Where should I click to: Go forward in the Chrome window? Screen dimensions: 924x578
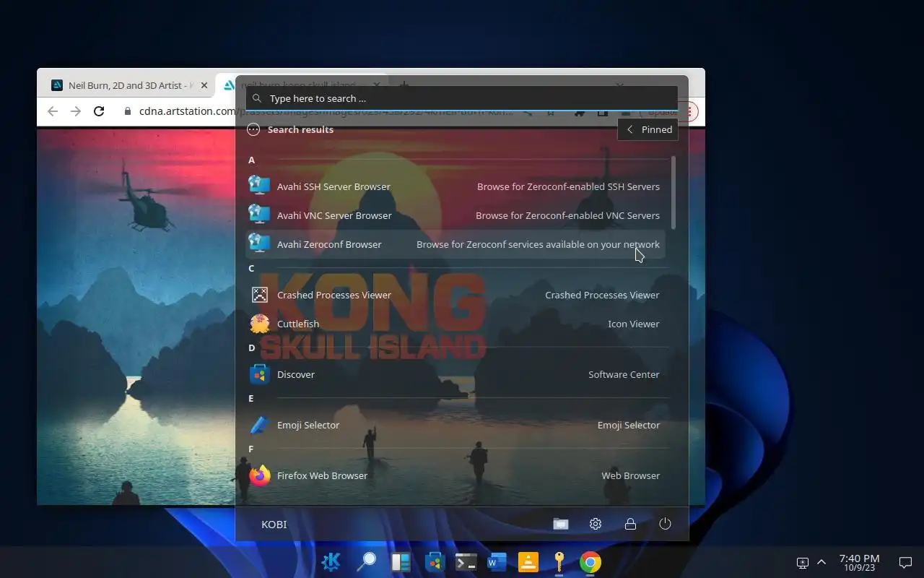pos(76,111)
